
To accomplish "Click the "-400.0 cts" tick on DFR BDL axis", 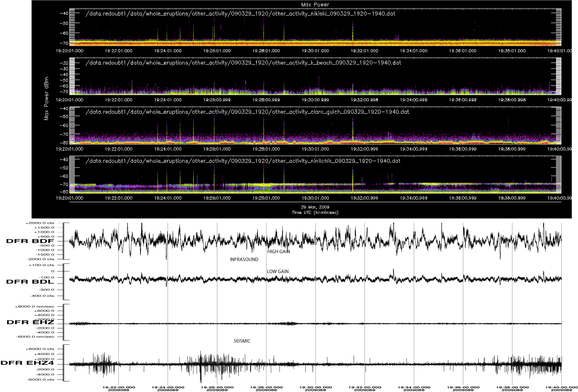I will 41,296.
